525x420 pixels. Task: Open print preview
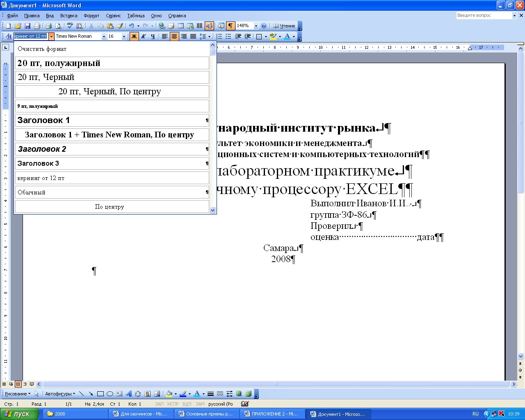pyautogui.click(x=58, y=26)
